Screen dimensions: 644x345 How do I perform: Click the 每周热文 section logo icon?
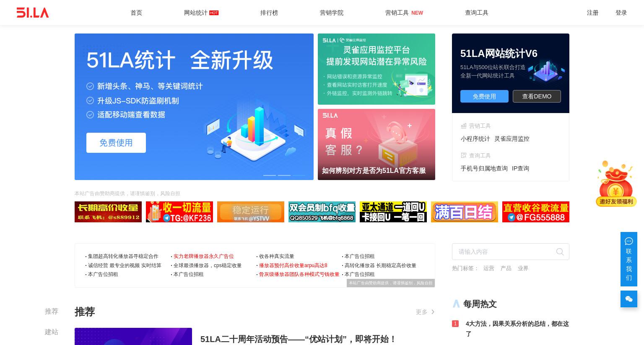(456, 304)
